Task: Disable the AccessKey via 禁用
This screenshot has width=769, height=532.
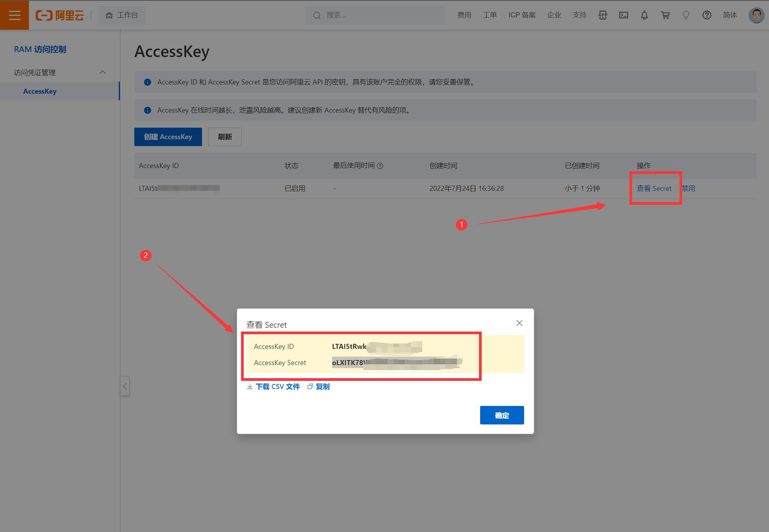Action: (x=688, y=189)
